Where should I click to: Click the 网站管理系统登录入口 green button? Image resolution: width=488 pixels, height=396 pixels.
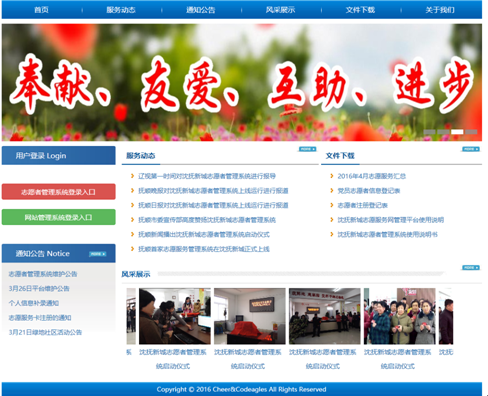click(59, 217)
